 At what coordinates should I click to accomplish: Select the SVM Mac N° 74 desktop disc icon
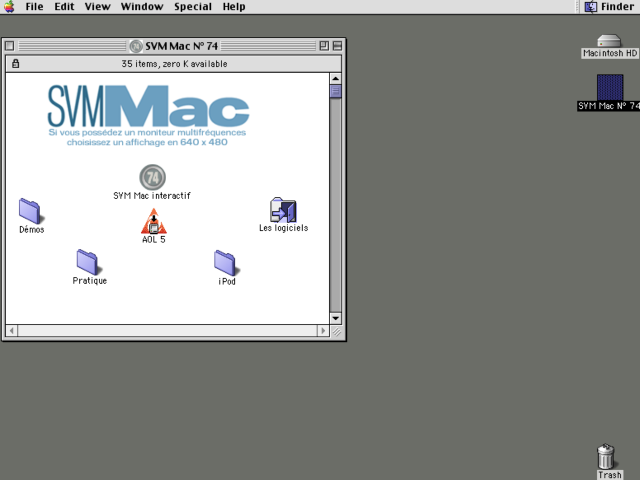(610, 87)
